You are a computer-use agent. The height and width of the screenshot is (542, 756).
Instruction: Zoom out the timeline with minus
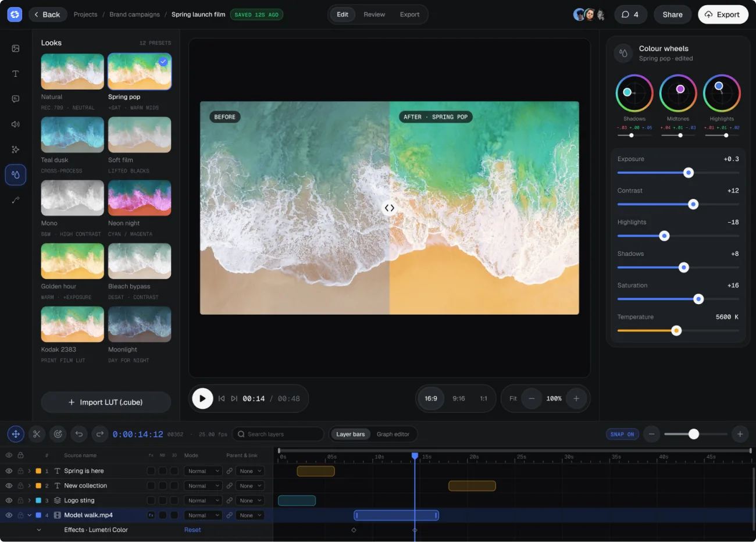[x=652, y=434]
